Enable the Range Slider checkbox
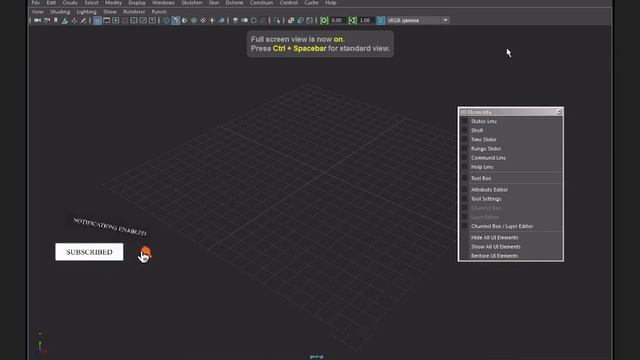 pos(464,149)
